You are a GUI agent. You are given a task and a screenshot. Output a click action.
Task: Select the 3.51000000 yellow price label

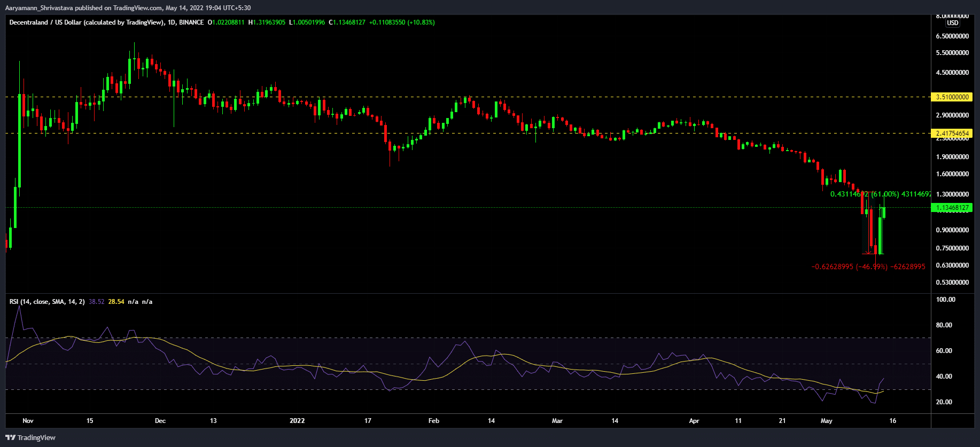tap(952, 97)
